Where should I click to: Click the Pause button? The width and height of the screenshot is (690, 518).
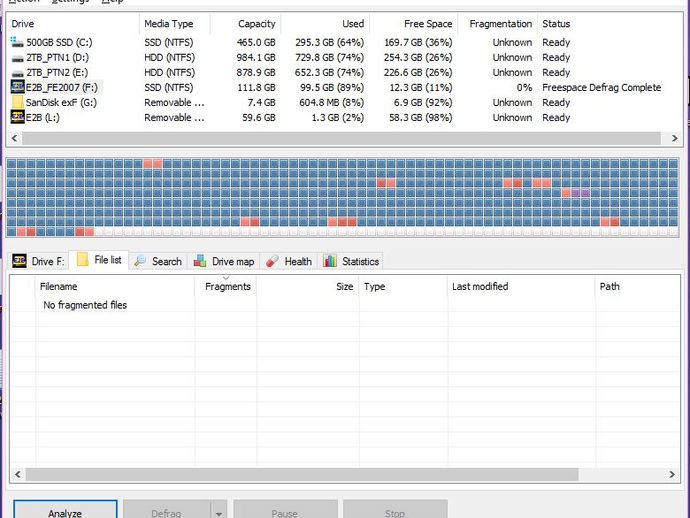pos(285,510)
